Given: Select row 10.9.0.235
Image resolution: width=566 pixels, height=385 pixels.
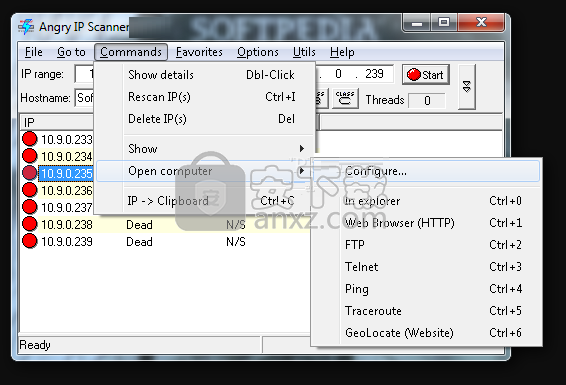Looking at the screenshot, I should click(x=66, y=173).
